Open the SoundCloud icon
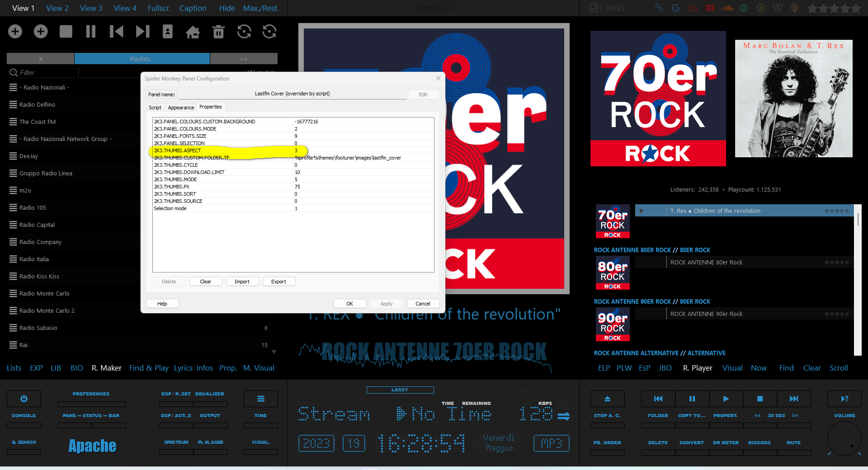The height and width of the screenshot is (470, 868). pos(727,8)
